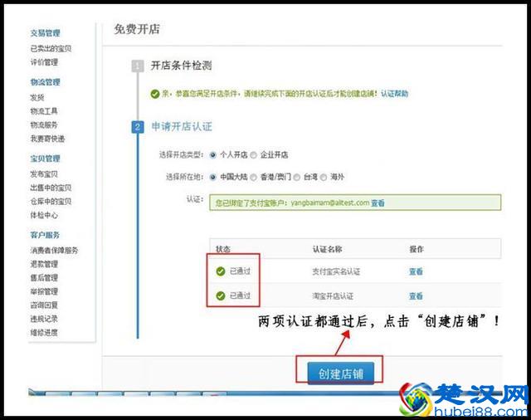Image resolution: width=531 pixels, height=420 pixels.
Task: Select 交易管理 section heading
Action: click(45, 33)
